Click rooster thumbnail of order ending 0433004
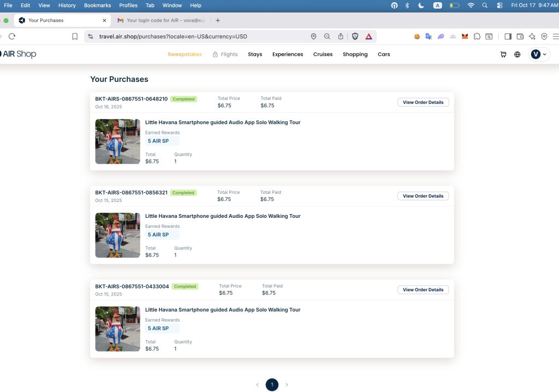This screenshot has width=559, height=392. click(117, 329)
